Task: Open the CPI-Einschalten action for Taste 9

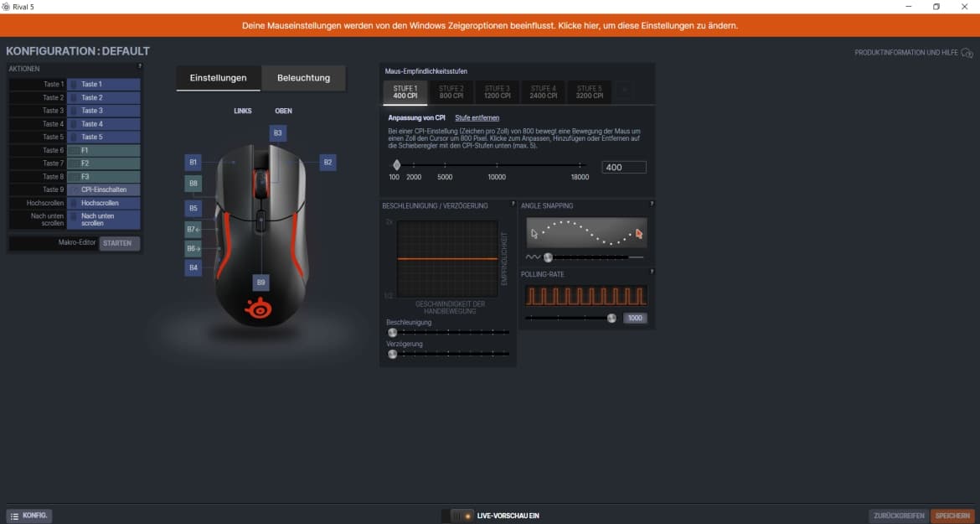Action: point(103,189)
